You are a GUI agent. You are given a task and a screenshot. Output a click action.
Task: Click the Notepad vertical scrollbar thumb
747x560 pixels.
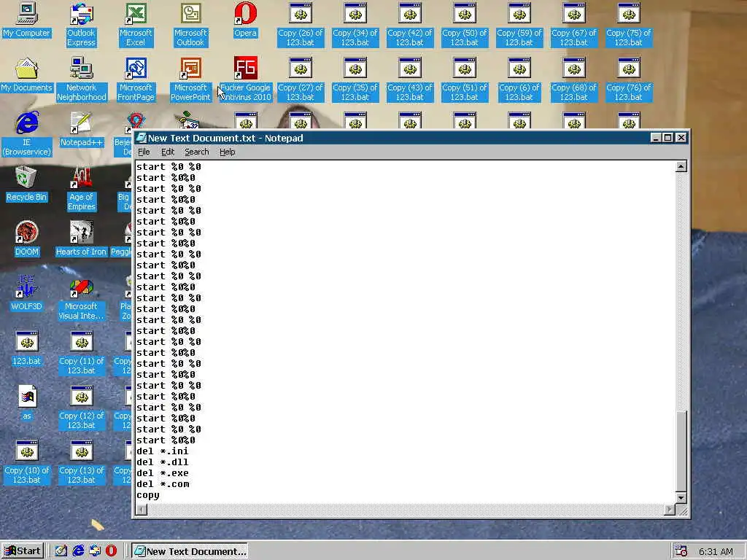681,451
